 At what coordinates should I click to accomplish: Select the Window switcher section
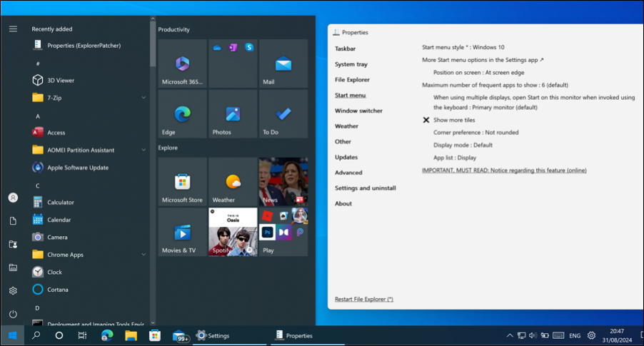(358, 111)
